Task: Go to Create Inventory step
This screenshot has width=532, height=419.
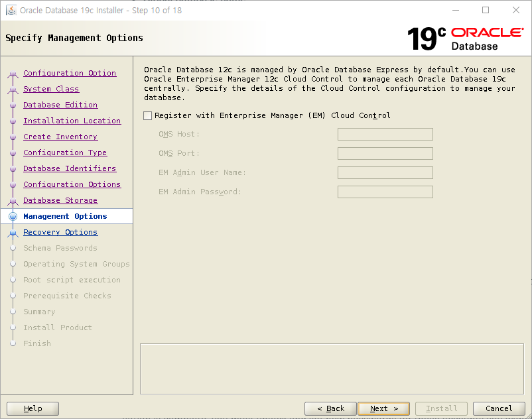Action: click(60, 137)
